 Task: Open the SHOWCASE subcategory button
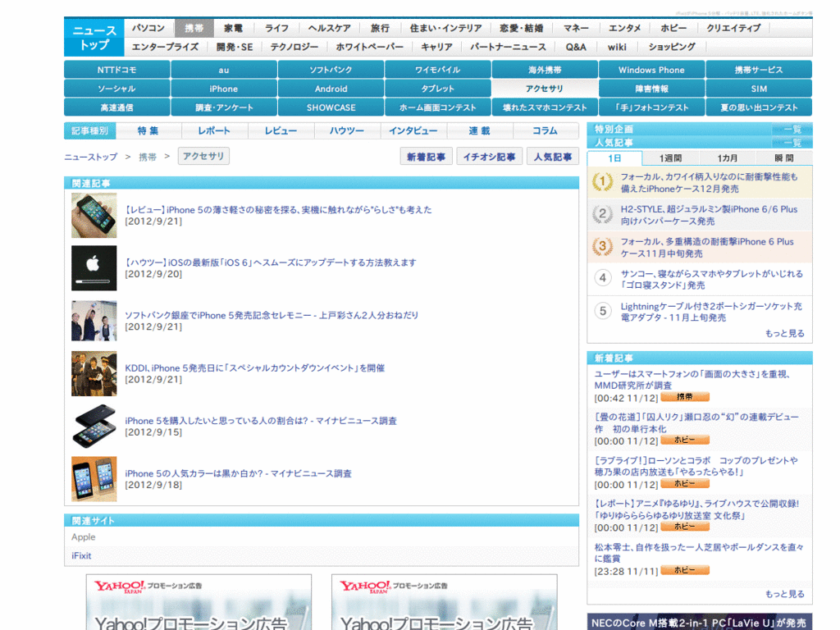point(331,107)
